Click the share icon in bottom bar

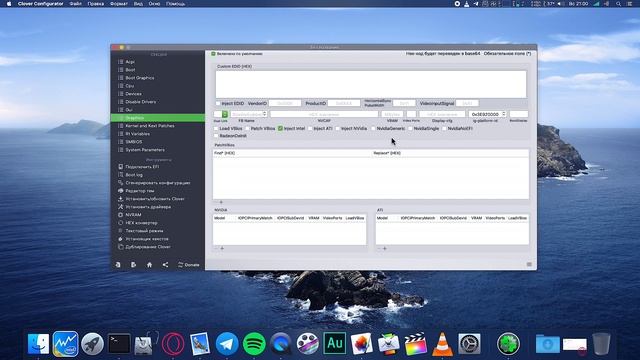(x=165, y=264)
